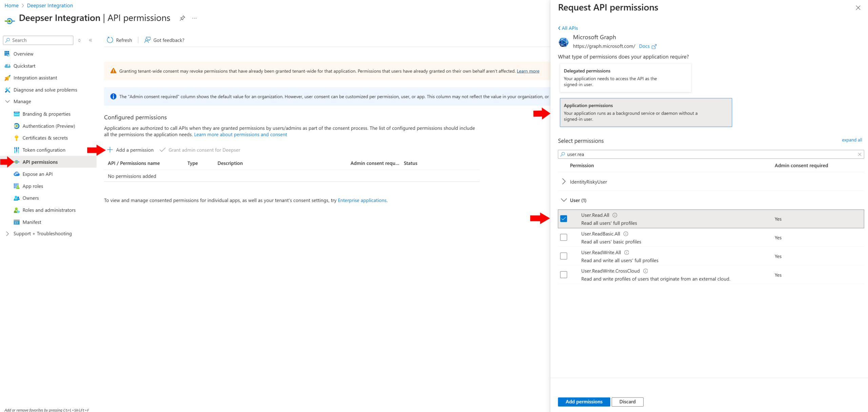Click the Overview icon in sidebar
This screenshot has height=412, width=868.
coord(7,54)
